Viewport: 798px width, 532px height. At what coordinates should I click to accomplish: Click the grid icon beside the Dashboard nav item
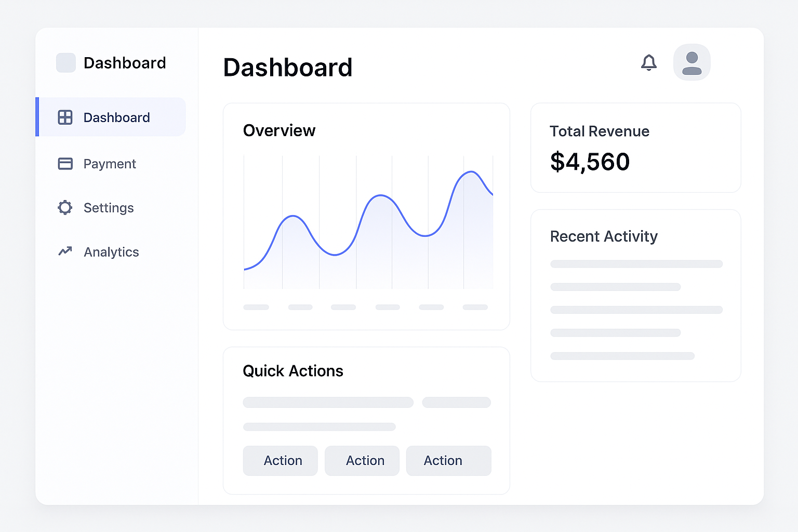pyautogui.click(x=65, y=117)
